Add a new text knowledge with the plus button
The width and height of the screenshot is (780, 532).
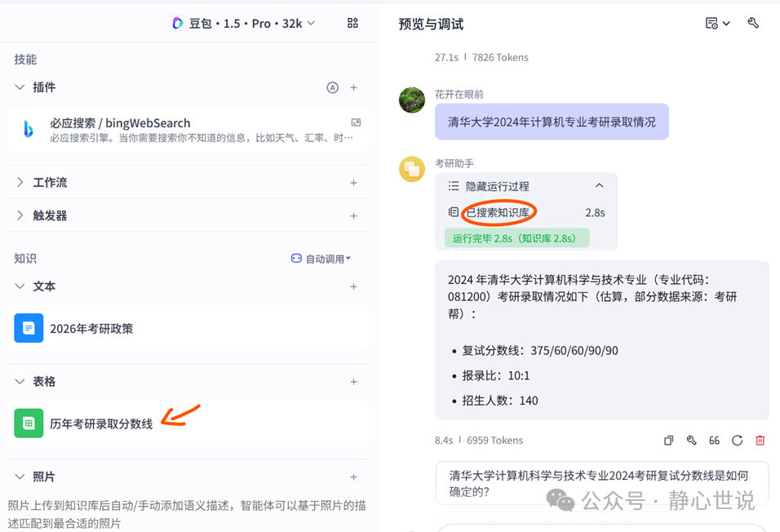(354, 286)
